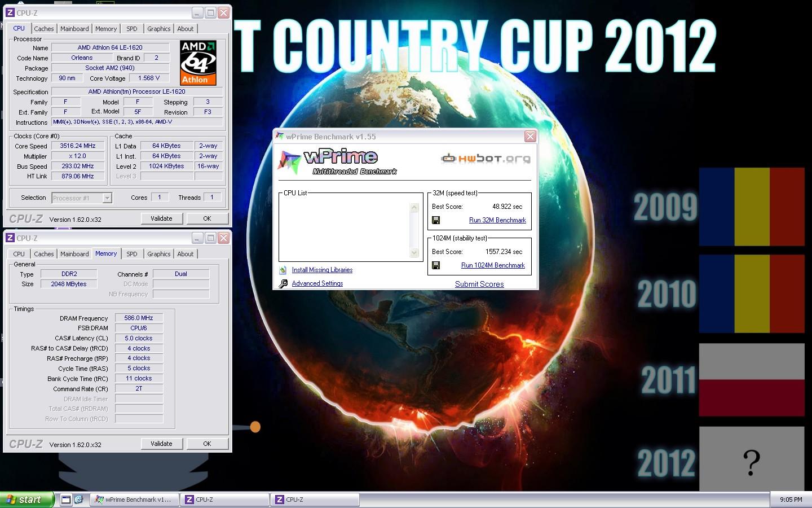This screenshot has width=812, height=508.
Task: Click the memory Type value DDR2
Action: click(x=69, y=274)
